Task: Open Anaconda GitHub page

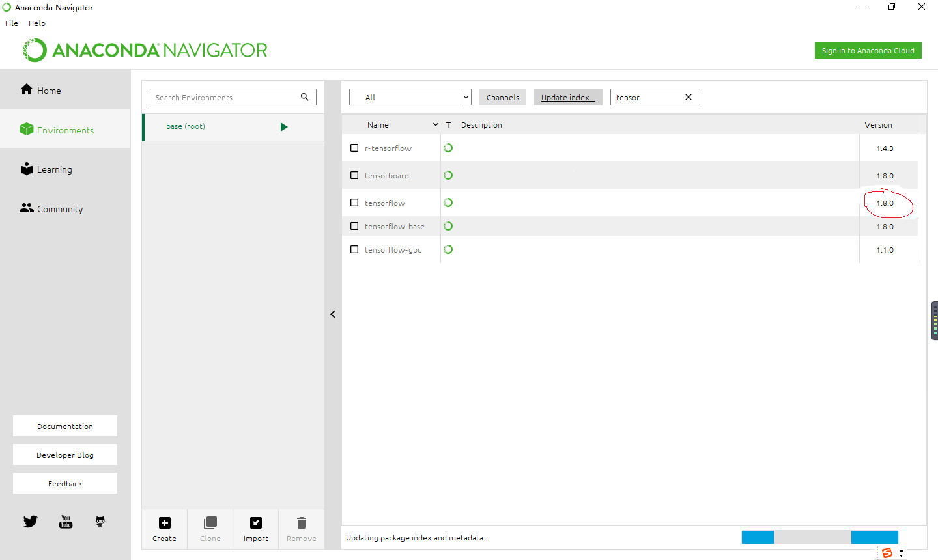Action: coord(100,522)
